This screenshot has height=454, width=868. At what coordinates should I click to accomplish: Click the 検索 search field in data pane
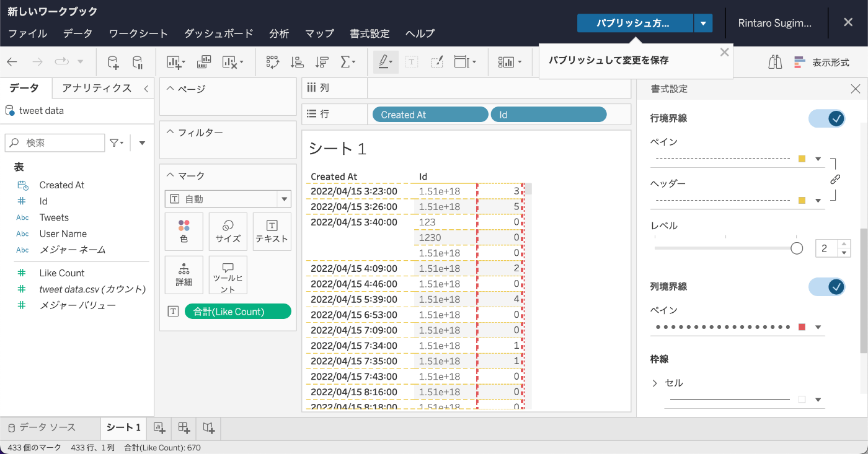[55, 143]
